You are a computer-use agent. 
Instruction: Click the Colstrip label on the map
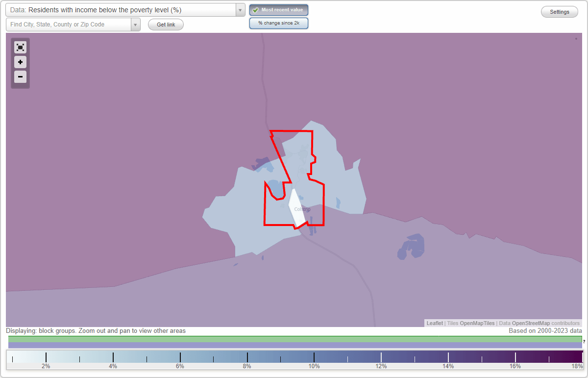tap(302, 209)
